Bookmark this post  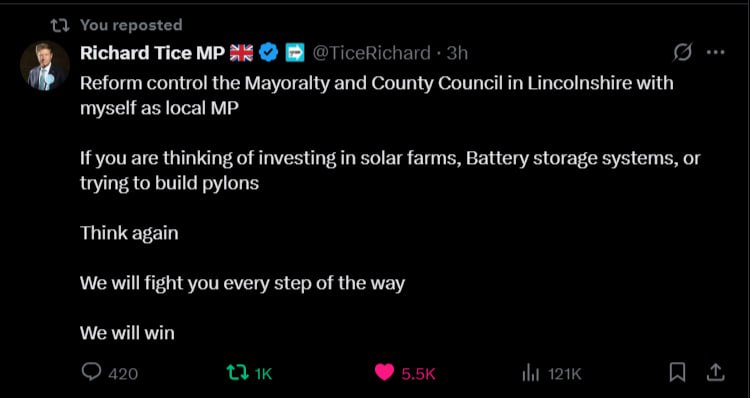click(677, 373)
